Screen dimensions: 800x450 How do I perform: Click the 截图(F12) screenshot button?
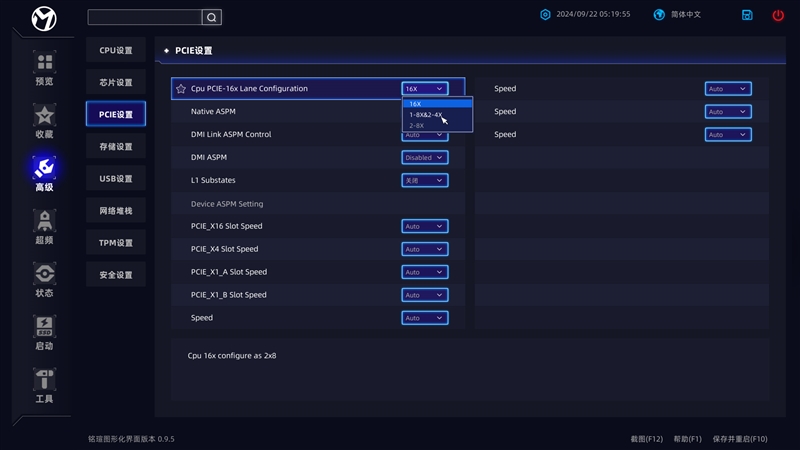click(x=646, y=439)
